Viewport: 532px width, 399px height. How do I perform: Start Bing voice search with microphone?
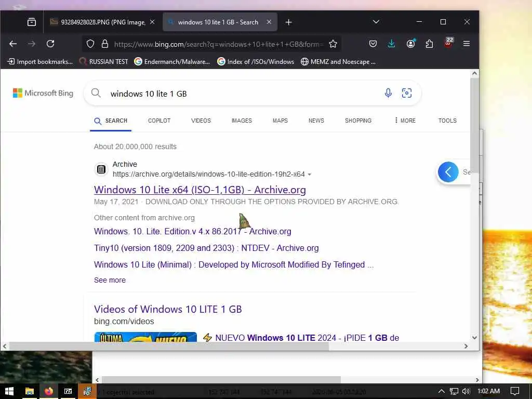click(x=388, y=93)
